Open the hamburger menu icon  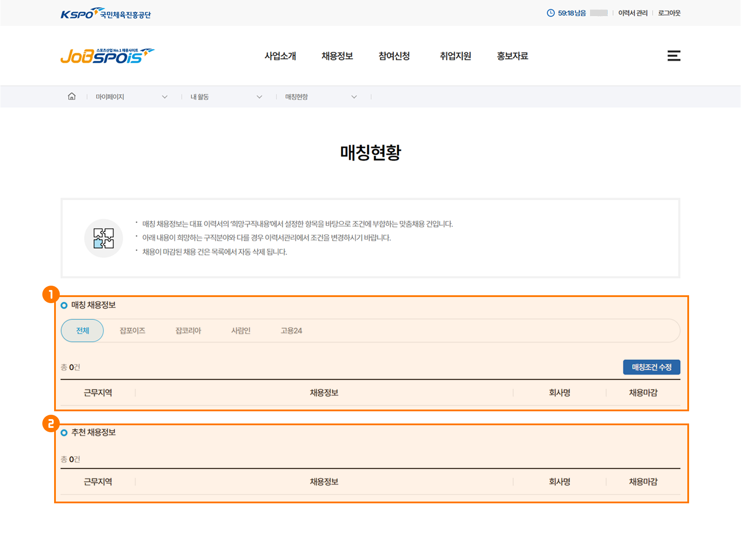pos(673,56)
